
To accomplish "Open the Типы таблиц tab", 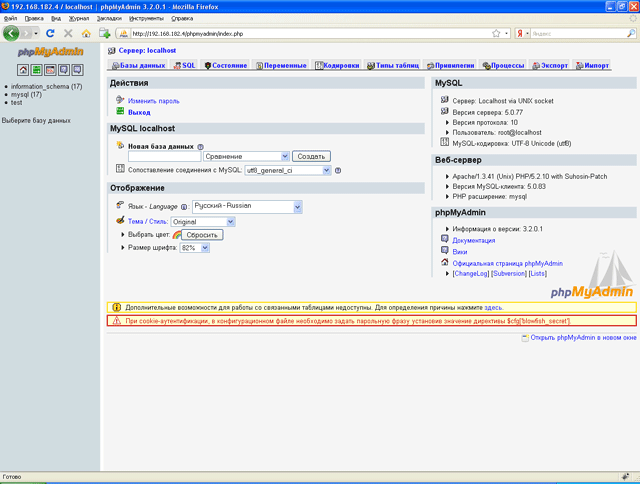I will click(x=393, y=65).
